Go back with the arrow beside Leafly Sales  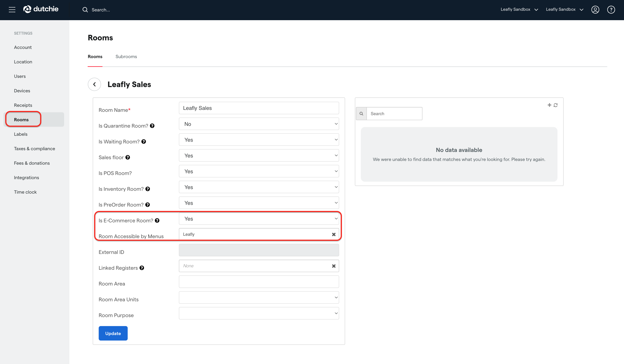(x=94, y=84)
